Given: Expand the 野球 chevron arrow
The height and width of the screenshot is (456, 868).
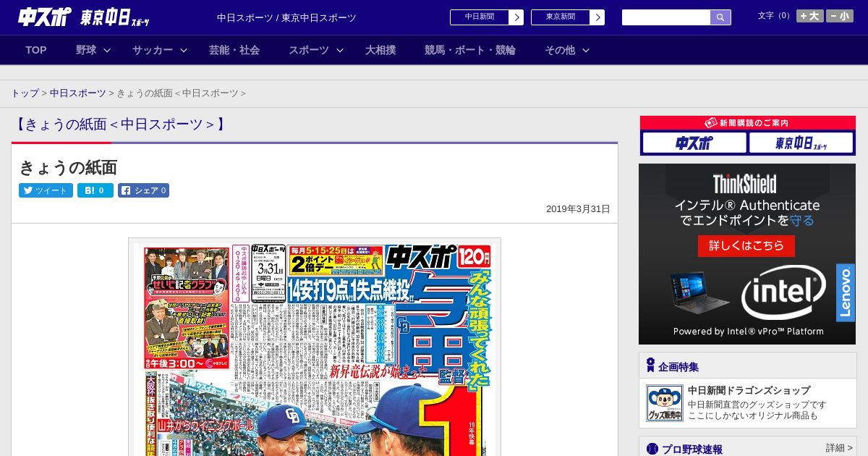Looking at the screenshot, I should click(107, 50).
